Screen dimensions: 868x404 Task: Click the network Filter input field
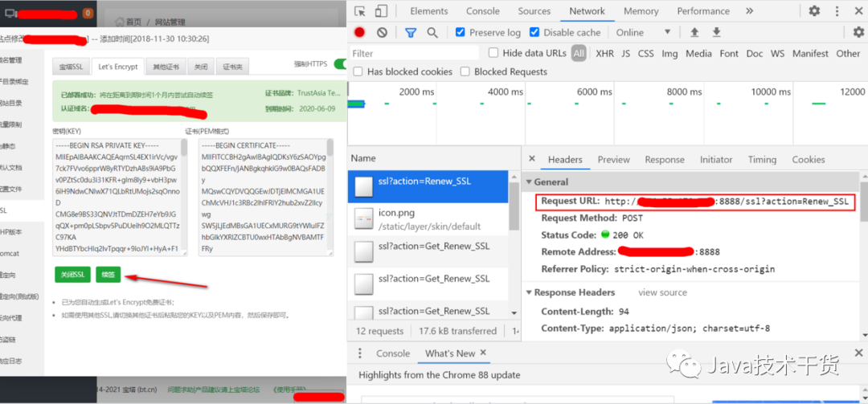pos(415,53)
